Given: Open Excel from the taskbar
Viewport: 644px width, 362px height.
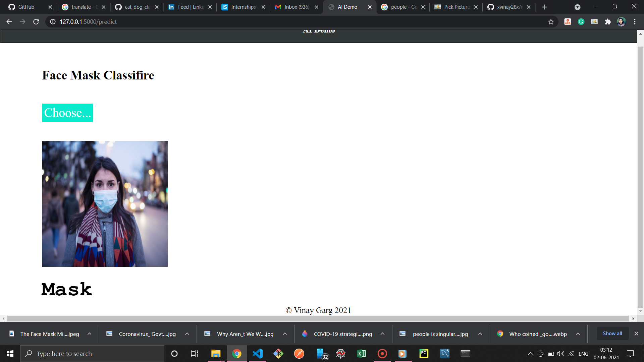Looking at the screenshot, I should [x=362, y=354].
